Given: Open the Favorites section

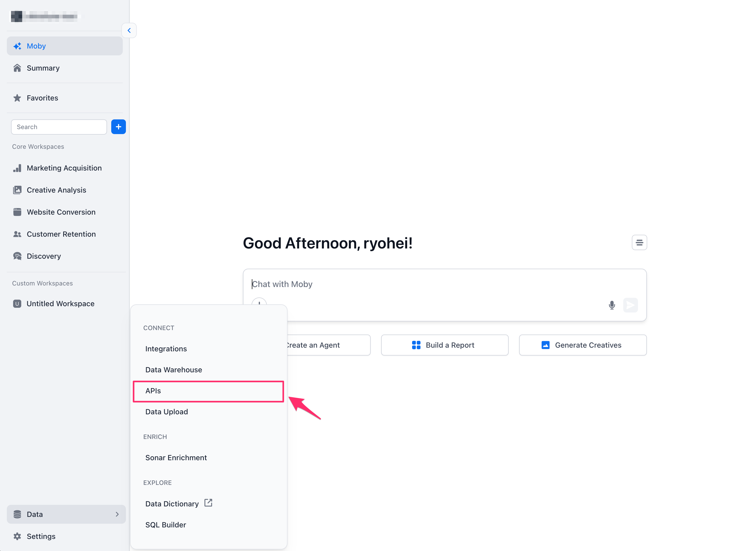Looking at the screenshot, I should [x=65, y=98].
